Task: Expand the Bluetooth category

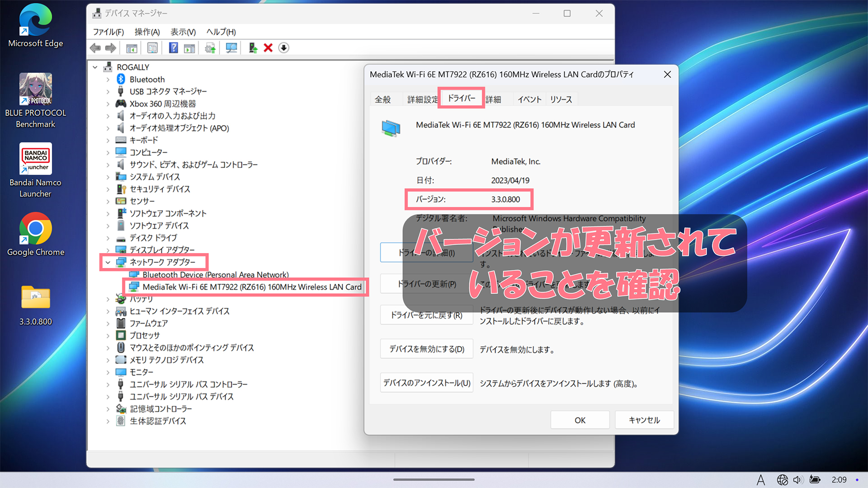Action: click(108, 80)
